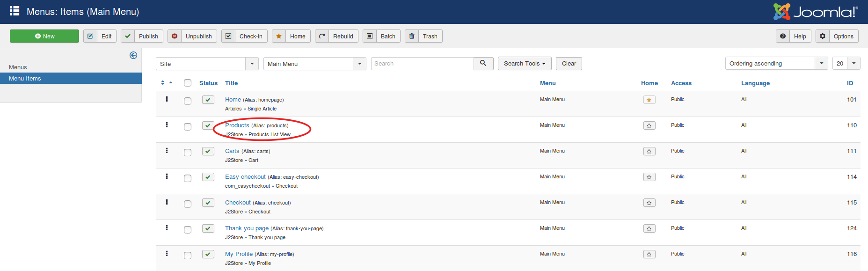Click the search magnifier icon button
This screenshot has width=868, height=271.
483,64
